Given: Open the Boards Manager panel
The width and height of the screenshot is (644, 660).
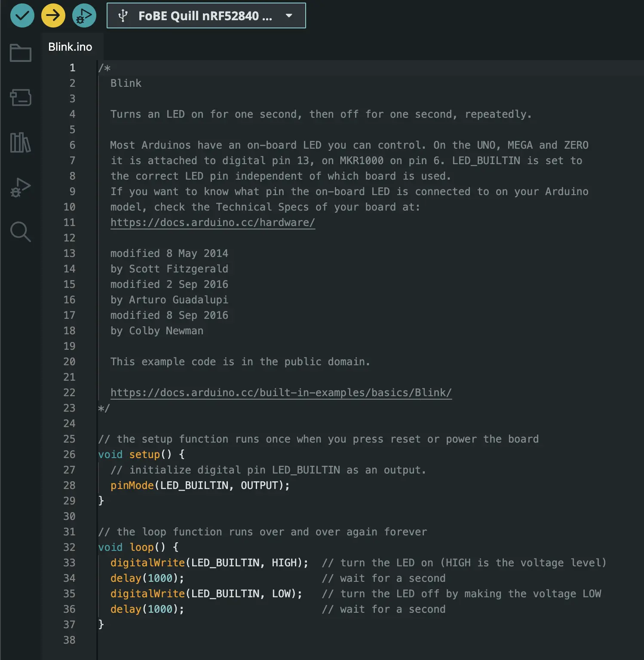Looking at the screenshot, I should pos(20,98).
